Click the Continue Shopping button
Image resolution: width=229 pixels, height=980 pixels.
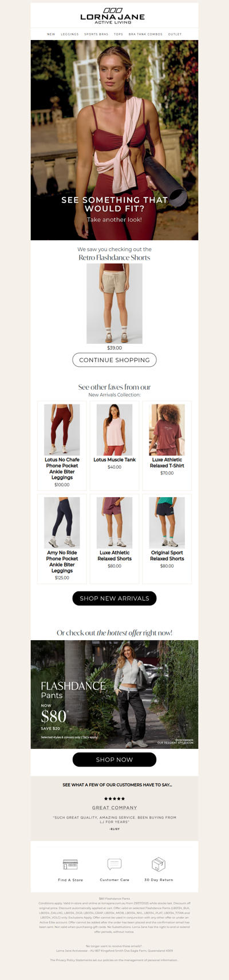[114, 360]
